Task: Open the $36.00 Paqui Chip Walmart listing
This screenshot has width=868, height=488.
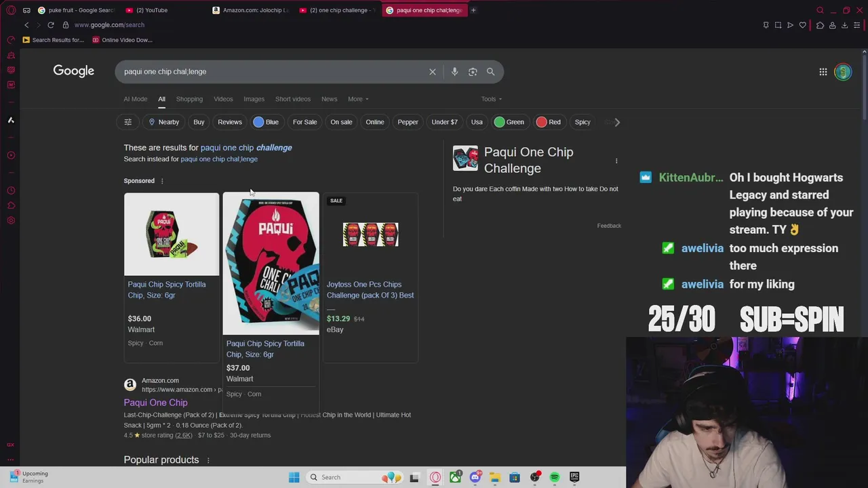Action: click(x=171, y=278)
